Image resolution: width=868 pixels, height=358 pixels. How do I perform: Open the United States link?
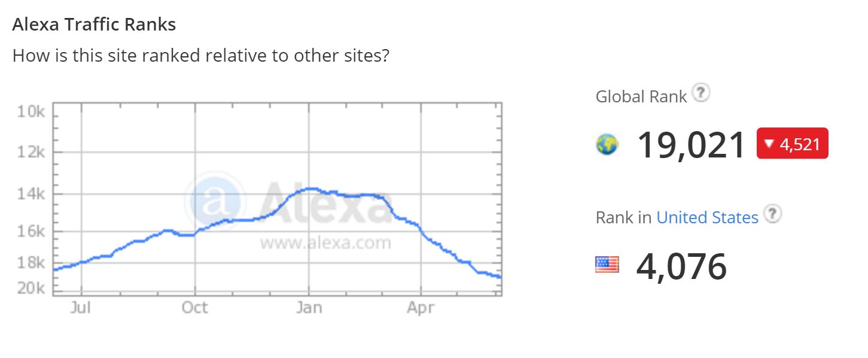(x=707, y=217)
